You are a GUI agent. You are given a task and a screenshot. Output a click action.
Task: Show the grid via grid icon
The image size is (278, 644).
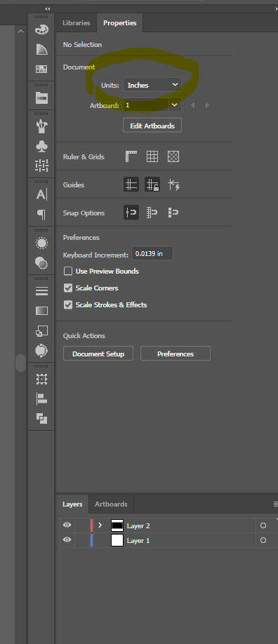152,156
